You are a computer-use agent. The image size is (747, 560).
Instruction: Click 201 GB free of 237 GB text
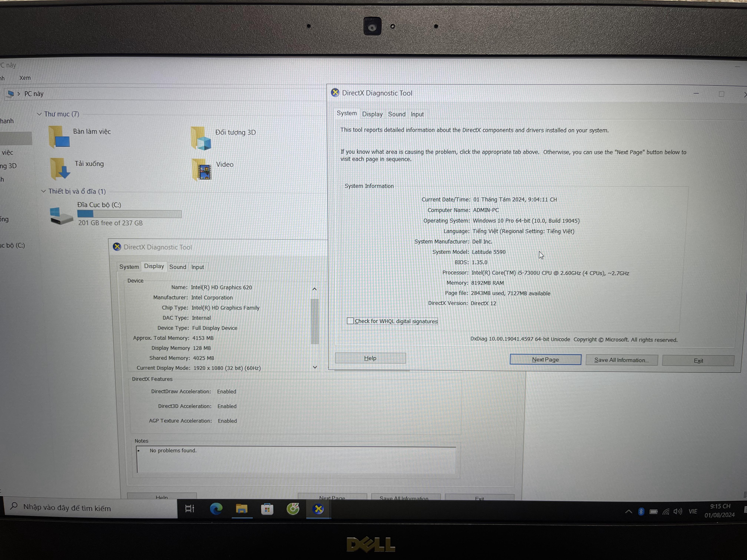[110, 223]
